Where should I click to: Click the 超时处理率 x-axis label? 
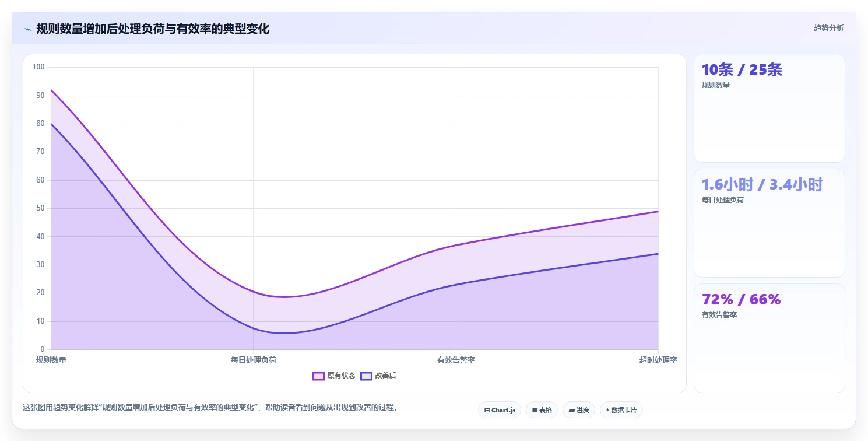click(x=658, y=360)
